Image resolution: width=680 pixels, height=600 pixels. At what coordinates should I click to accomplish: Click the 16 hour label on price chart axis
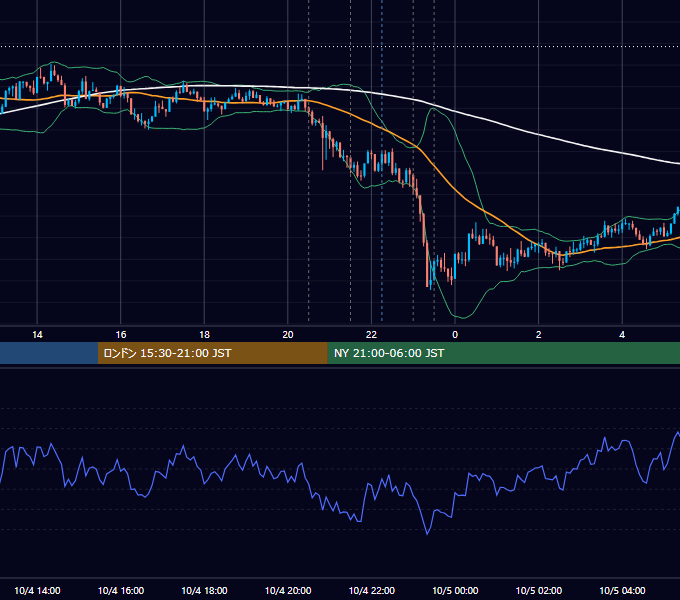coord(121,335)
